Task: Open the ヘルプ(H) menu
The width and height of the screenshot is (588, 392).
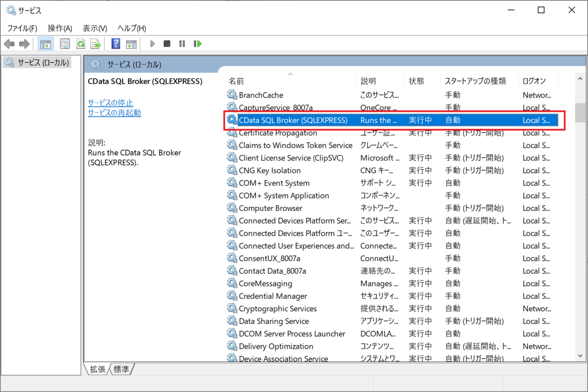Action: click(x=132, y=28)
